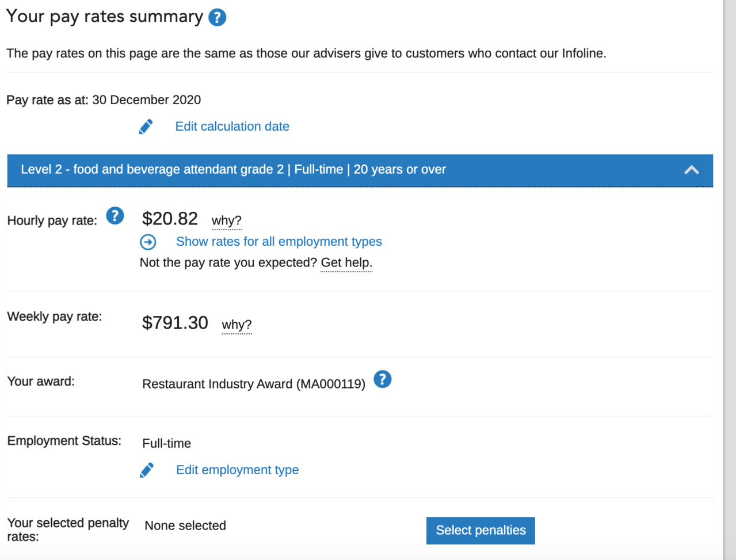This screenshot has height=560, width=736.
Task: Click why? beside $791.30 weekly rate
Action: pos(237,325)
